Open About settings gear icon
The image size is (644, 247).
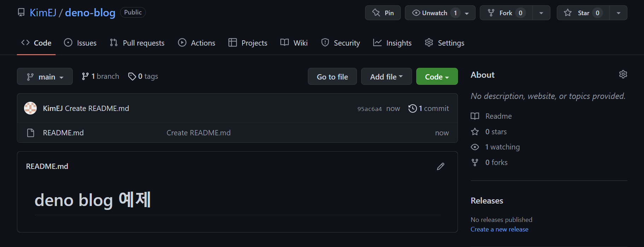coord(623,74)
